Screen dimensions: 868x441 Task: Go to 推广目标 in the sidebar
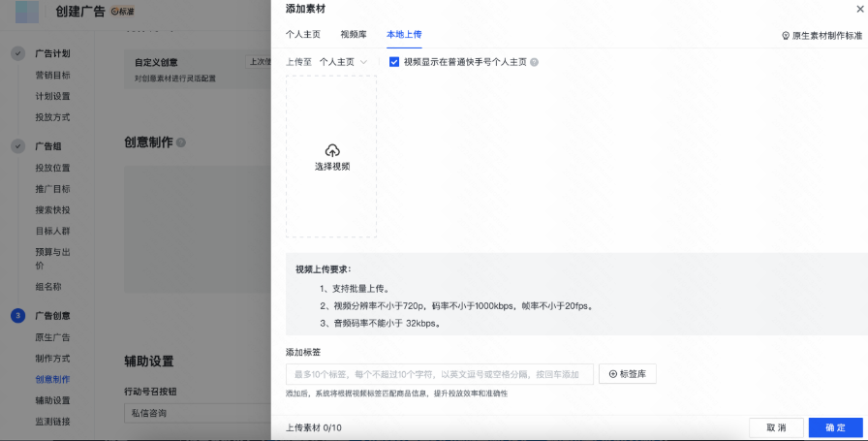(x=52, y=189)
